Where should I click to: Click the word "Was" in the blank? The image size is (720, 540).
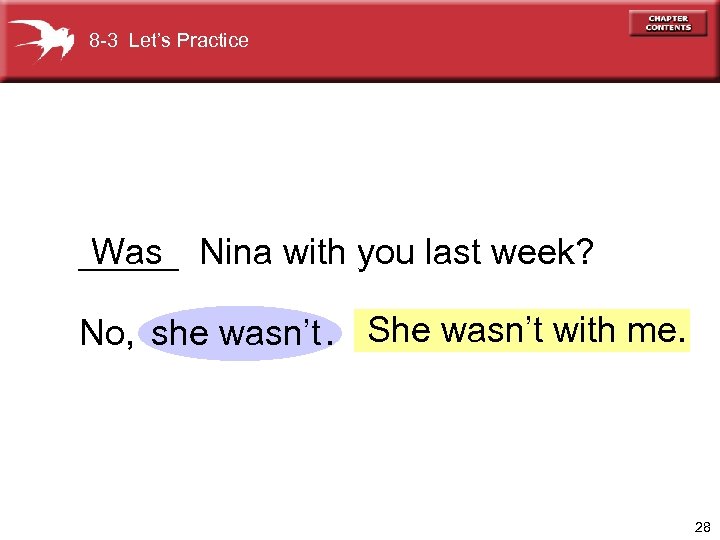pyautogui.click(x=127, y=251)
